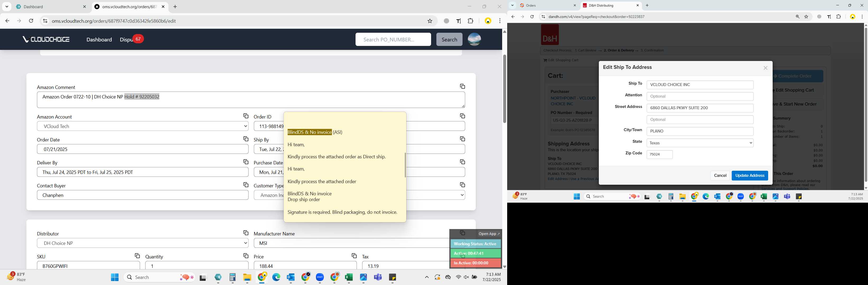
Task: Copy the Distributor field value
Action: click(x=246, y=233)
